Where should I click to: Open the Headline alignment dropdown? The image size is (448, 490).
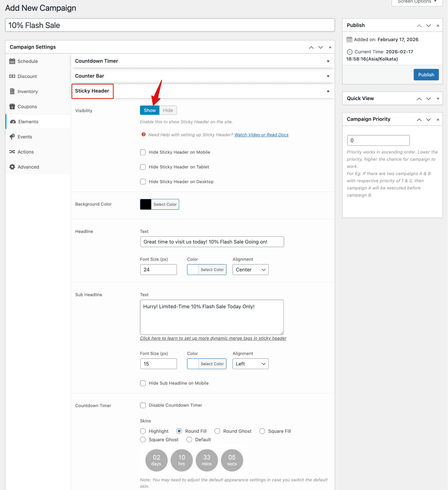[250, 270]
